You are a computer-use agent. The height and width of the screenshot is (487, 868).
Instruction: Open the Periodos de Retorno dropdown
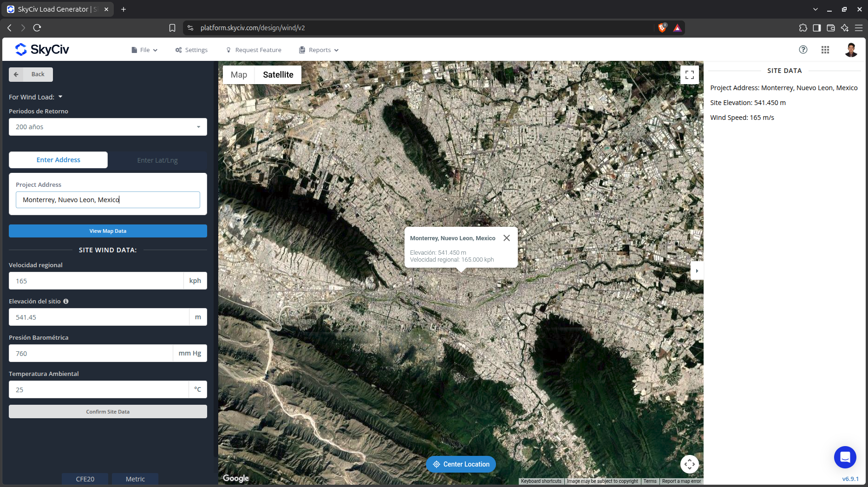108,127
